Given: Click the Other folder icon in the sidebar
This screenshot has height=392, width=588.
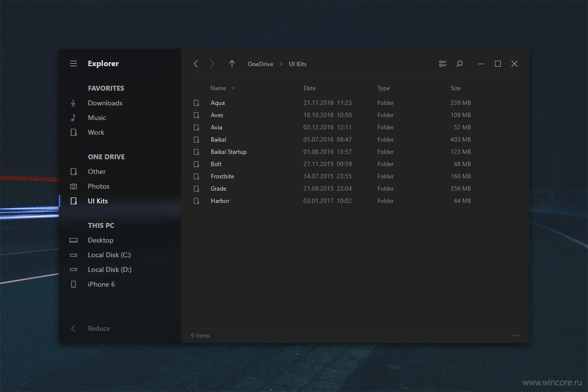Looking at the screenshot, I should pyautogui.click(x=73, y=171).
